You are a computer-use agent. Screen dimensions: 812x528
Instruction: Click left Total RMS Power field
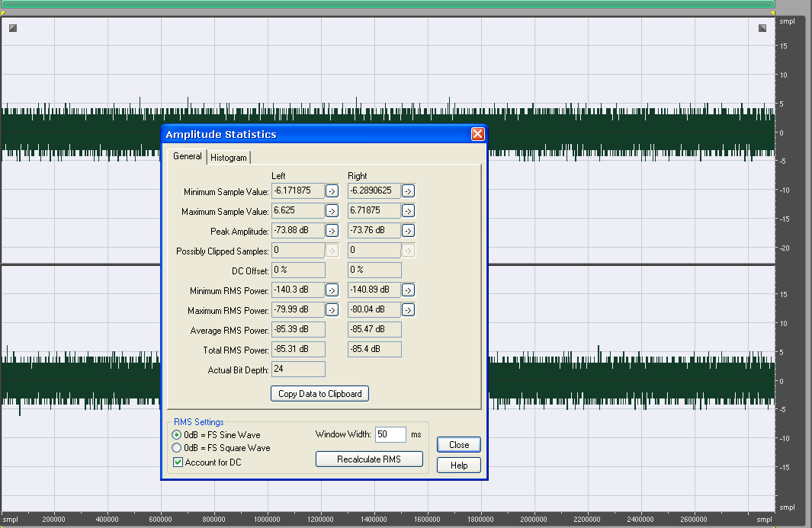point(298,350)
